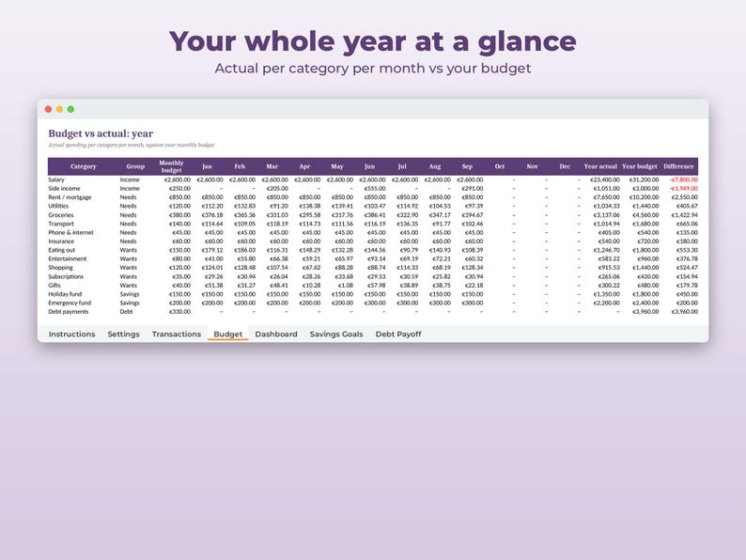Screen dimensions: 746x560
Task: Select the Difference column header
Action: (678, 166)
